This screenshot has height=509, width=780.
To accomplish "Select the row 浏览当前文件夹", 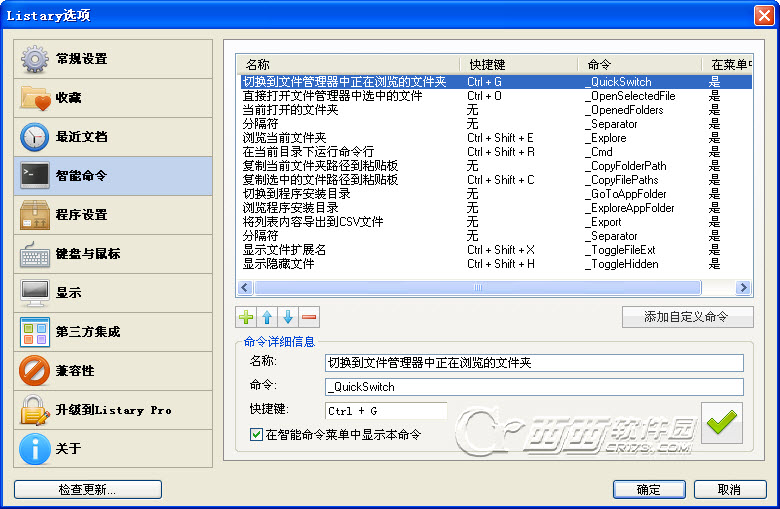I will point(496,138).
